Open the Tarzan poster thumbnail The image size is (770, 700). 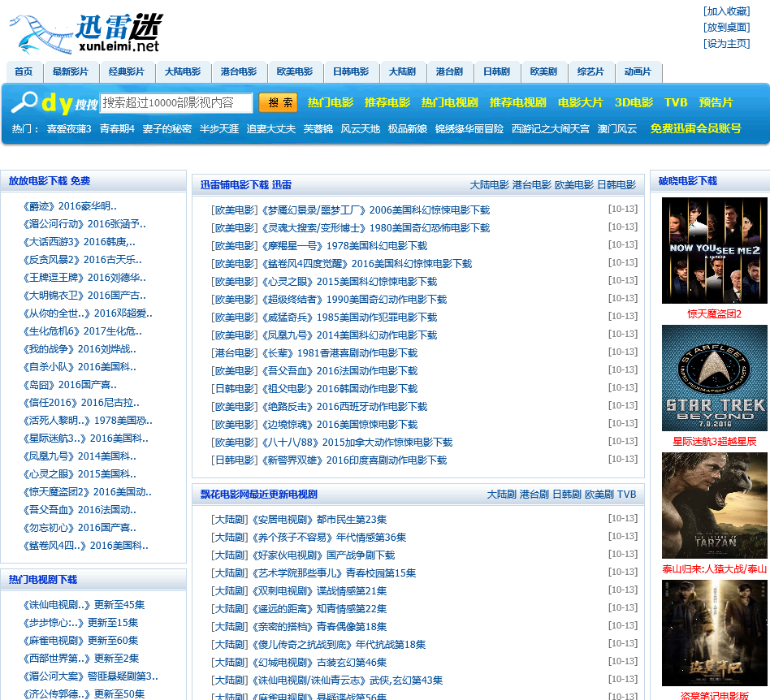point(715,506)
